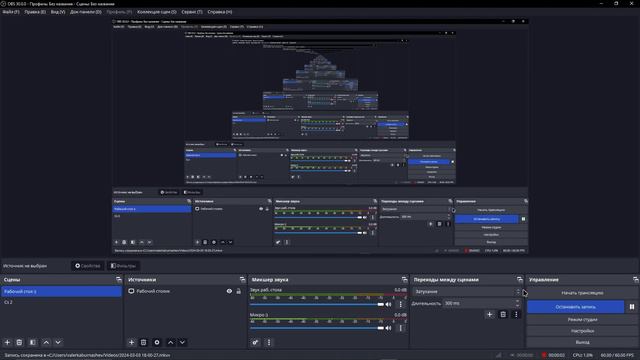Add a new source with the plus icon
Viewport: 640px width, 360px height.
point(131,342)
